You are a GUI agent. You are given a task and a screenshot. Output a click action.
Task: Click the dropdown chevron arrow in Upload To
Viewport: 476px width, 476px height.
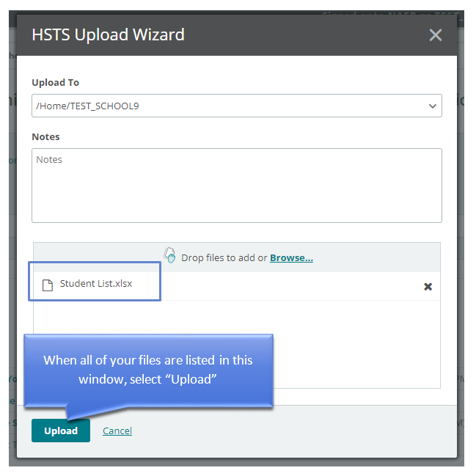[x=432, y=106]
